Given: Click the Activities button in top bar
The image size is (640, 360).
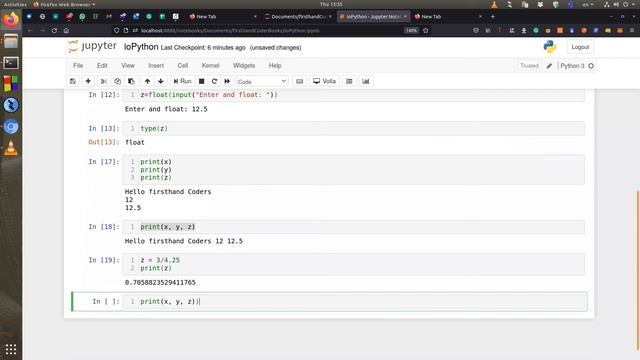Looking at the screenshot, I should [15, 4].
